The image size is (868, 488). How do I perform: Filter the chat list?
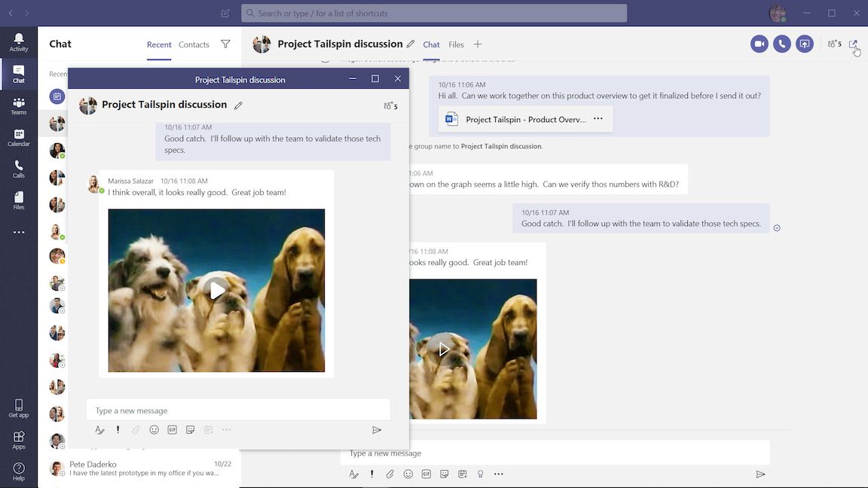(x=225, y=44)
